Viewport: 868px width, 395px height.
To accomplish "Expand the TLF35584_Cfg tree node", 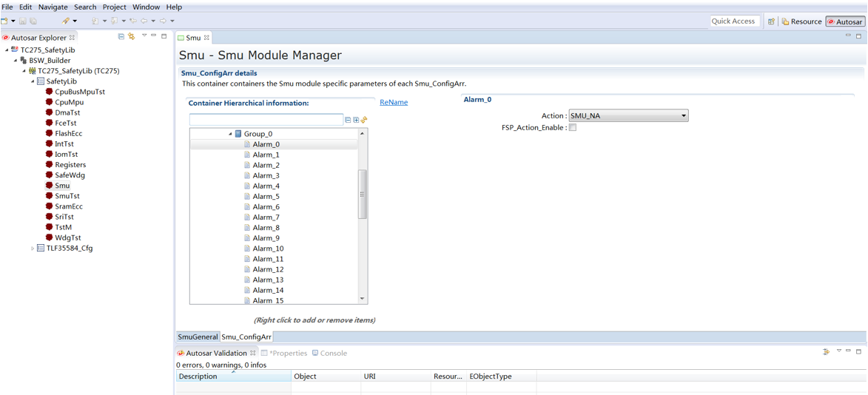I will pos(33,249).
